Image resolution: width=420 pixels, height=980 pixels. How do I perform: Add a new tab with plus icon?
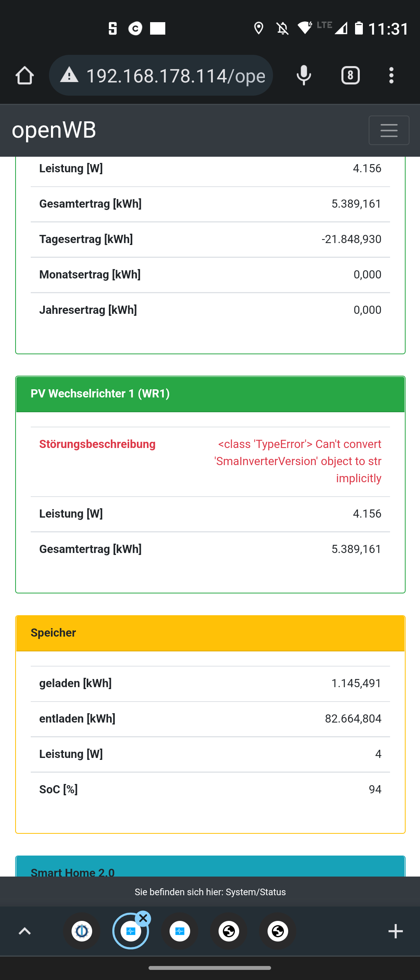coord(395,931)
